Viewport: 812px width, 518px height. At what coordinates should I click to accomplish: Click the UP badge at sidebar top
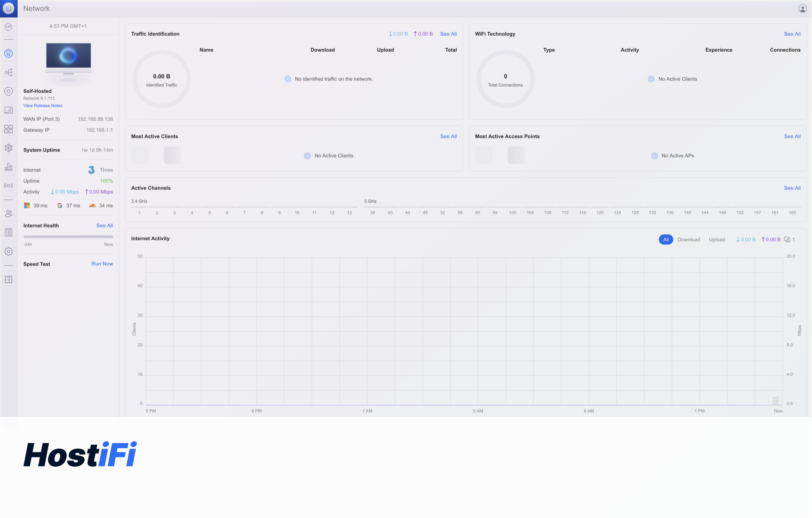pos(8,27)
